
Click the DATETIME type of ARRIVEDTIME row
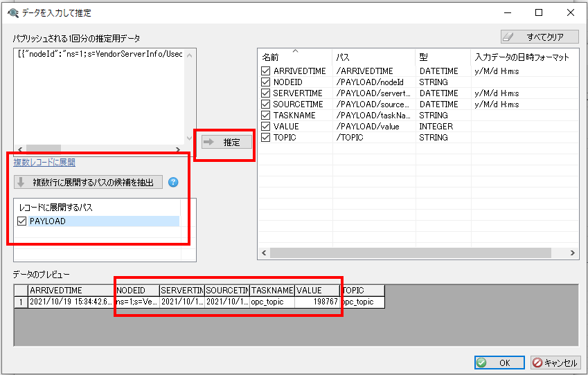pyautogui.click(x=443, y=71)
